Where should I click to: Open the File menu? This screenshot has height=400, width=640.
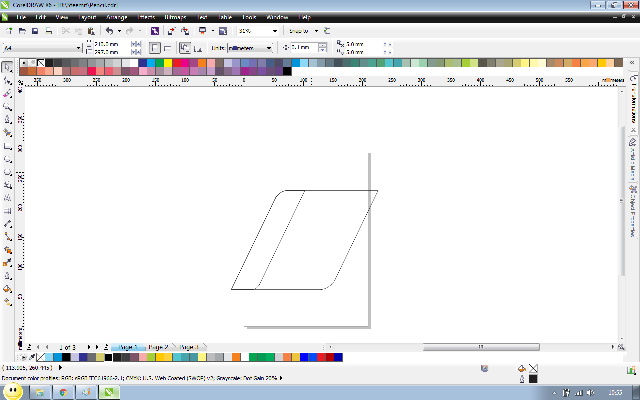(x=20, y=17)
